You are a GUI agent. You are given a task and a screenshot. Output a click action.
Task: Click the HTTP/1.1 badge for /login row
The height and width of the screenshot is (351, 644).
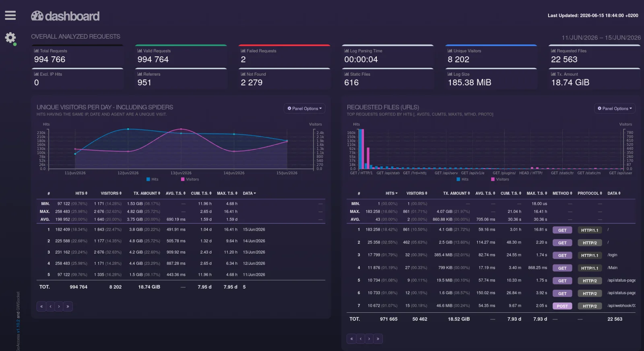pyautogui.click(x=590, y=256)
